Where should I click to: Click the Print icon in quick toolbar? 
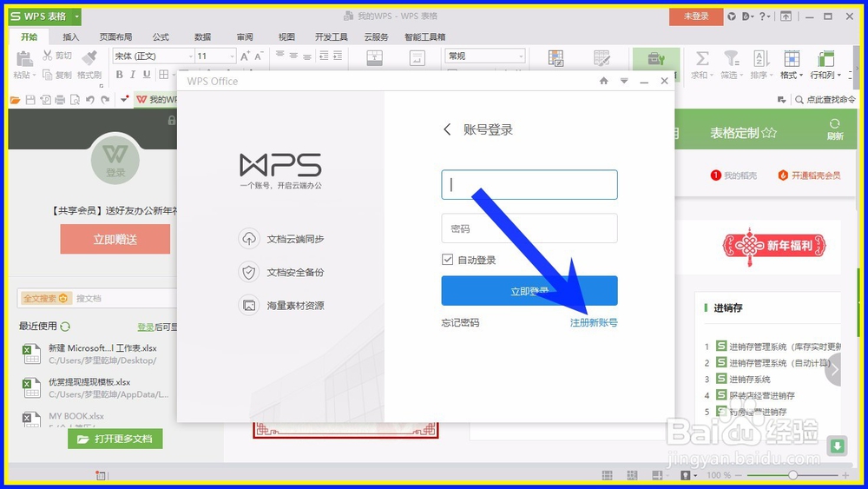pyautogui.click(x=60, y=100)
